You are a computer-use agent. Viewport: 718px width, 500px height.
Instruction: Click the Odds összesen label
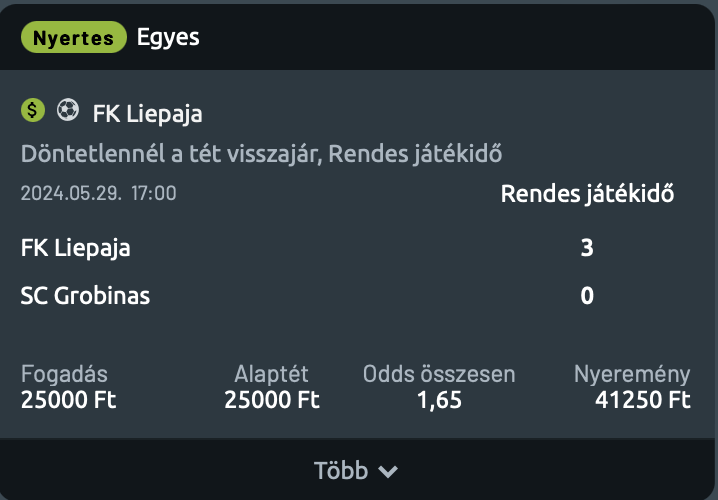coord(439,374)
